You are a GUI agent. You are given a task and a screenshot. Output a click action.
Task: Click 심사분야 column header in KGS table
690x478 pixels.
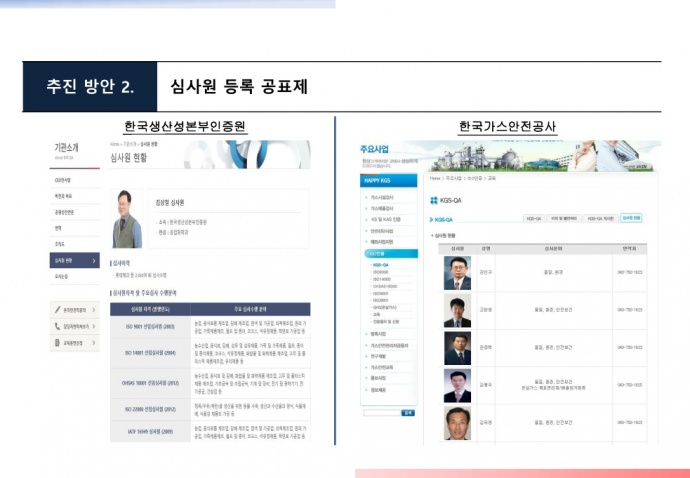[553, 249]
